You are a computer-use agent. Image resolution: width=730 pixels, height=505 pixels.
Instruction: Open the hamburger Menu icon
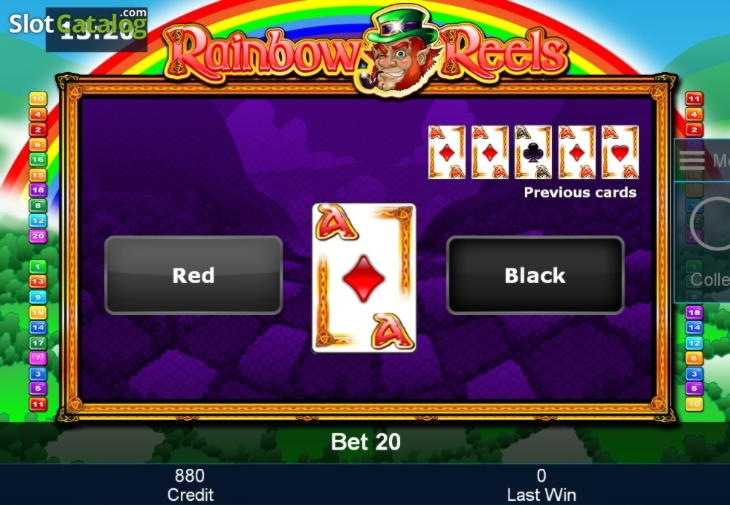coord(691,160)
